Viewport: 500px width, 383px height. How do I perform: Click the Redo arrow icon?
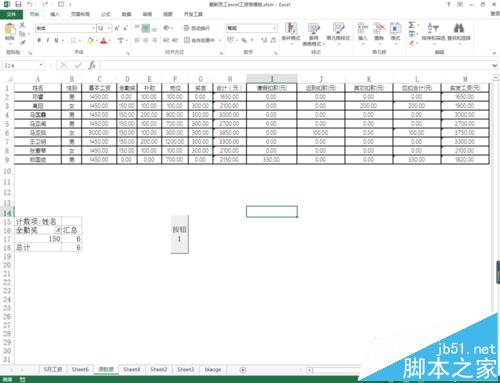[x=45, y=4]
